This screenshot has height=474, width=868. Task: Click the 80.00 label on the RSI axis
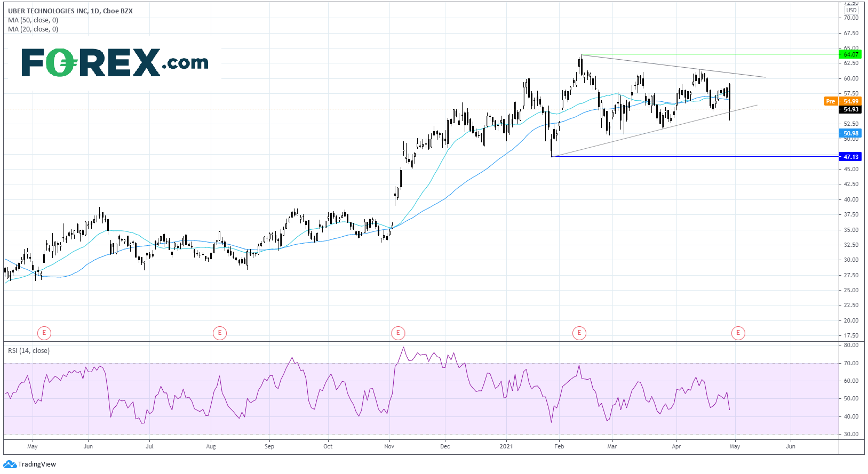coord(851,345)
